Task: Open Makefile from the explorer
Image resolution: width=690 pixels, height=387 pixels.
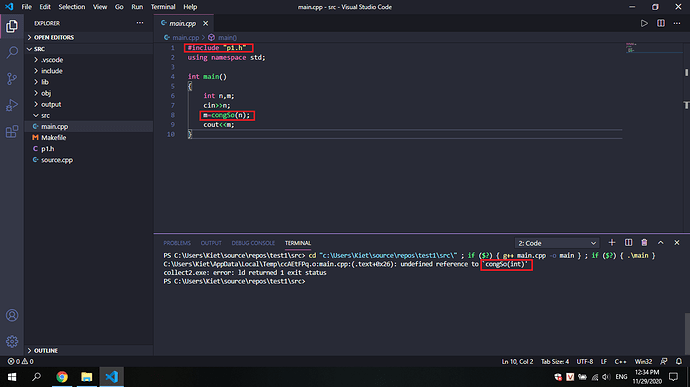Action: pyautogui.click(x=89, y=137)
